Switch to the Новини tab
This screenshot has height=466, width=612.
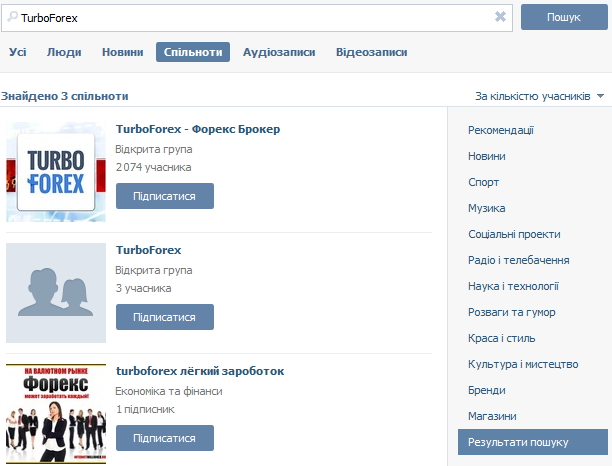[123, 52]
